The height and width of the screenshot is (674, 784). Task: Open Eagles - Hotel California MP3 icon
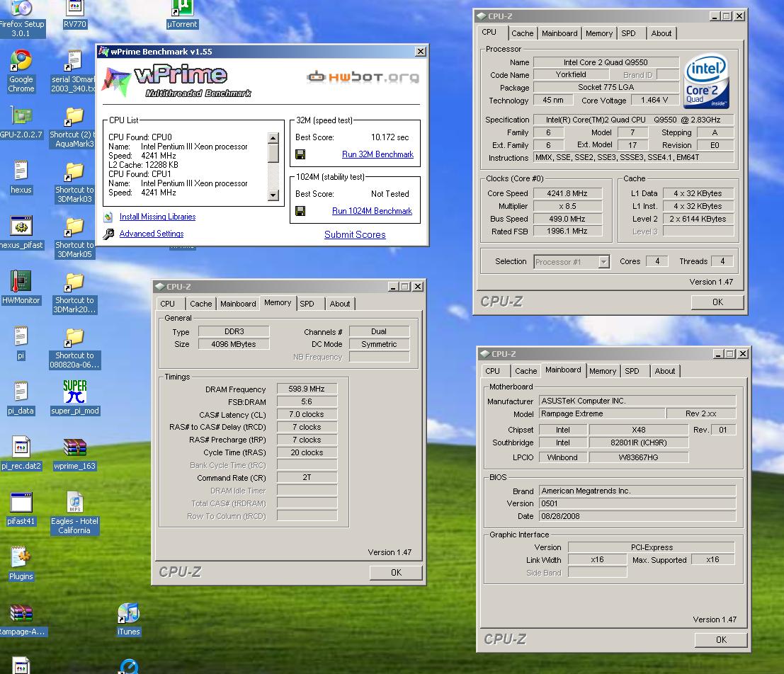pyautogui.click(x=75, y=503)
